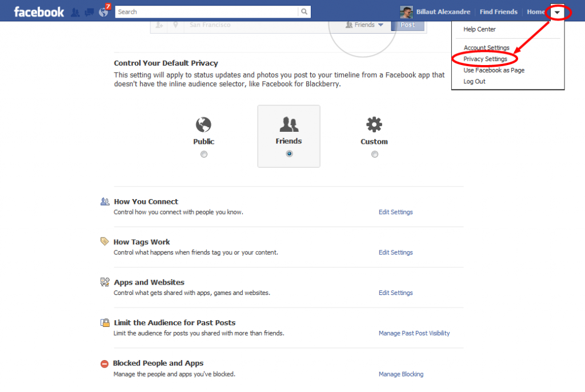585x392 pixels.
Task: Click Limit the Audience for Past Posts heading
Action: point(175,323)
